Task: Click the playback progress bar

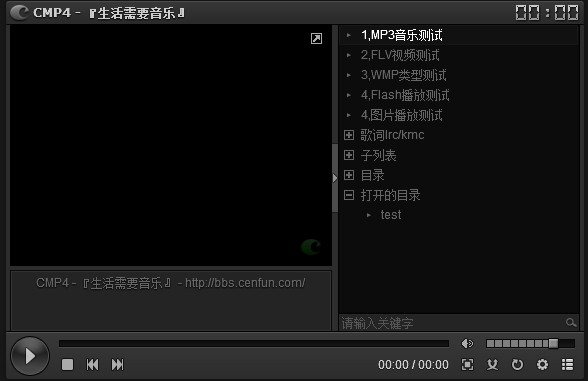Action: pyautogui.click(x=254, y=343)
